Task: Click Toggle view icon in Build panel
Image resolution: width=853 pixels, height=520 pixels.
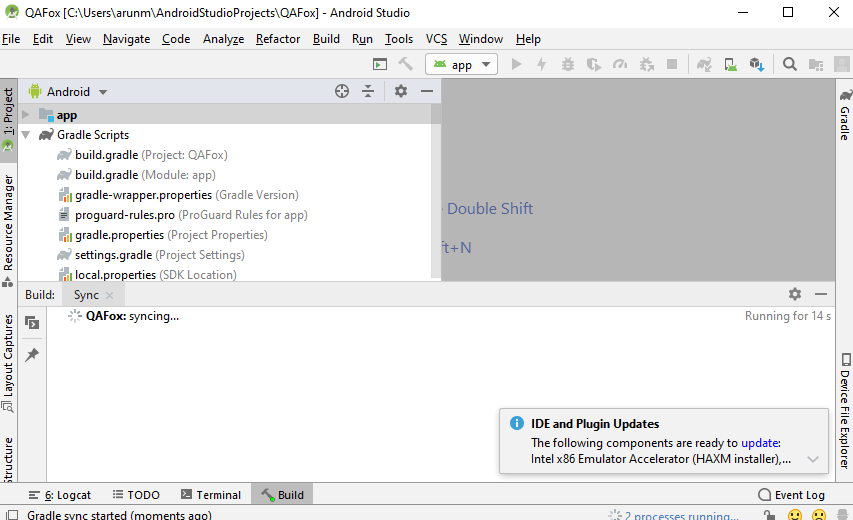Action: tap(32, 323)
